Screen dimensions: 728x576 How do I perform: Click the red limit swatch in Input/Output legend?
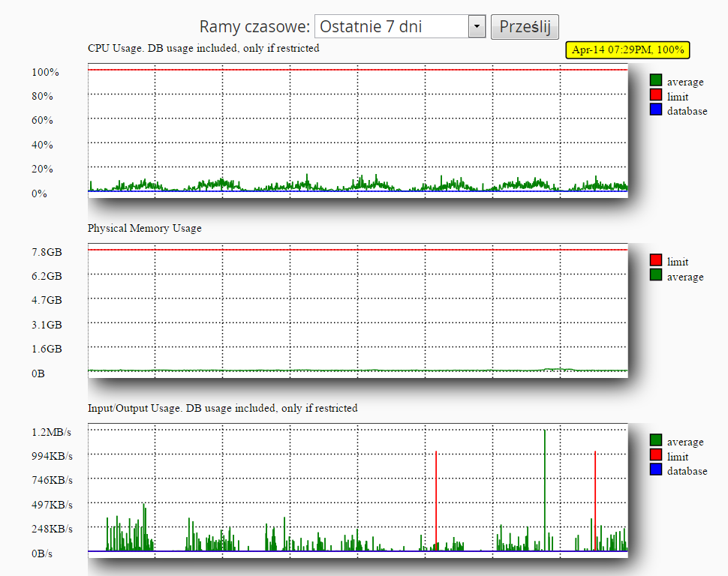[655, 454]
